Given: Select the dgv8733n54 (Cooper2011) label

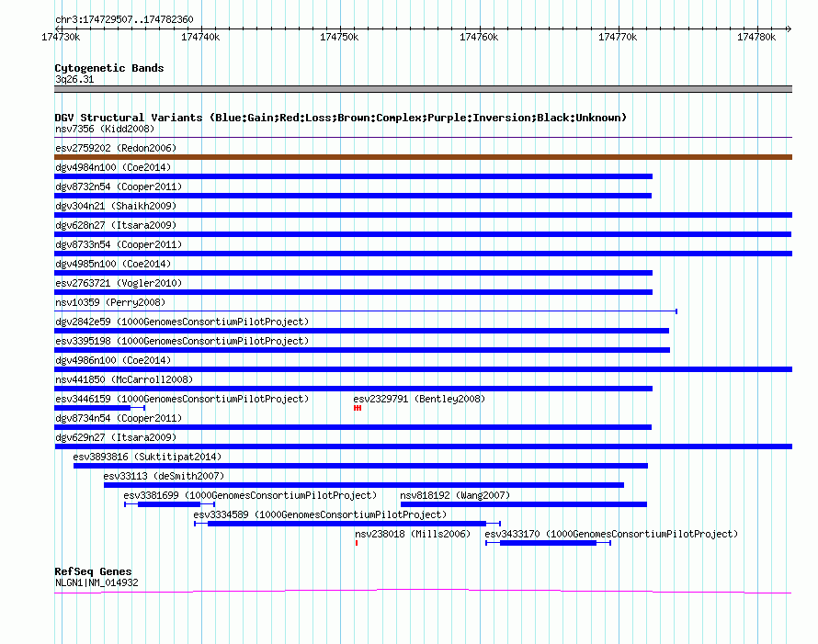Looking at the screenshot, I should click(x=119, y=244).
